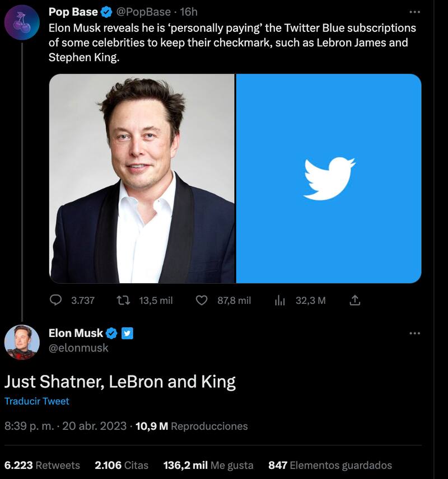
Task: View the 136,2 mil Me gusta list
Action: pyautogui.click(x=208, y=466)
